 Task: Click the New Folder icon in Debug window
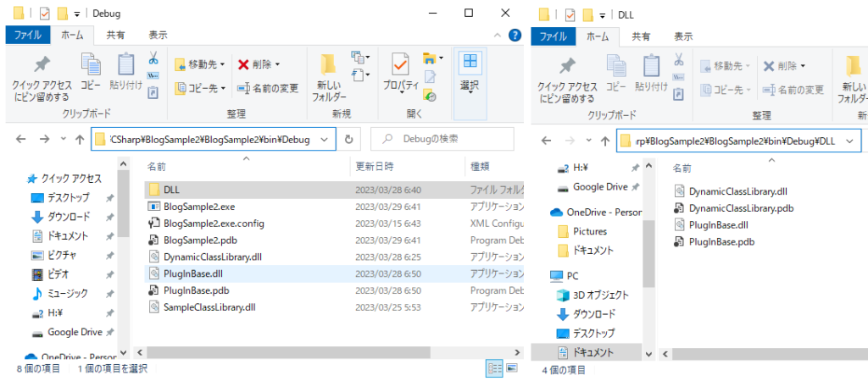[x=329, y=65]
